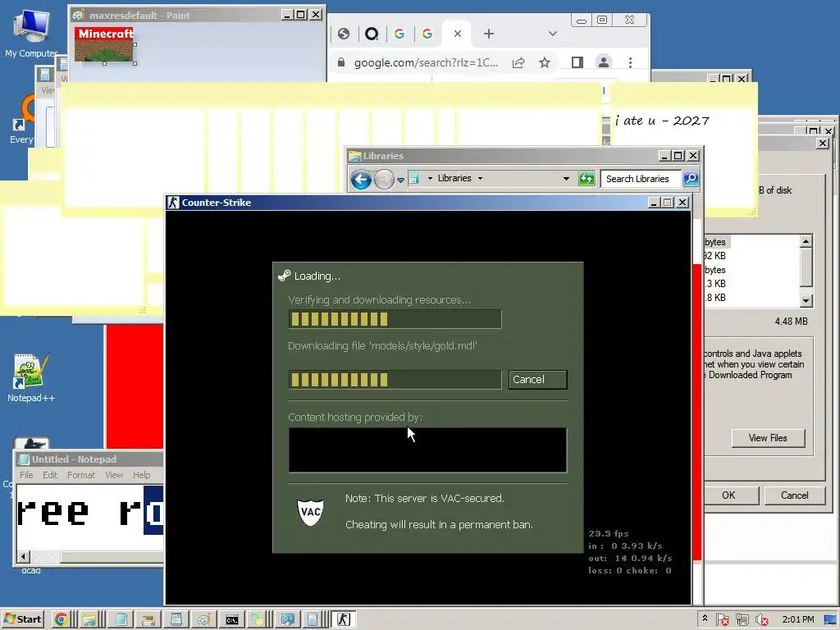Click green Refresh icon in Libraries window
840x630 pixels.
[587, 179]
